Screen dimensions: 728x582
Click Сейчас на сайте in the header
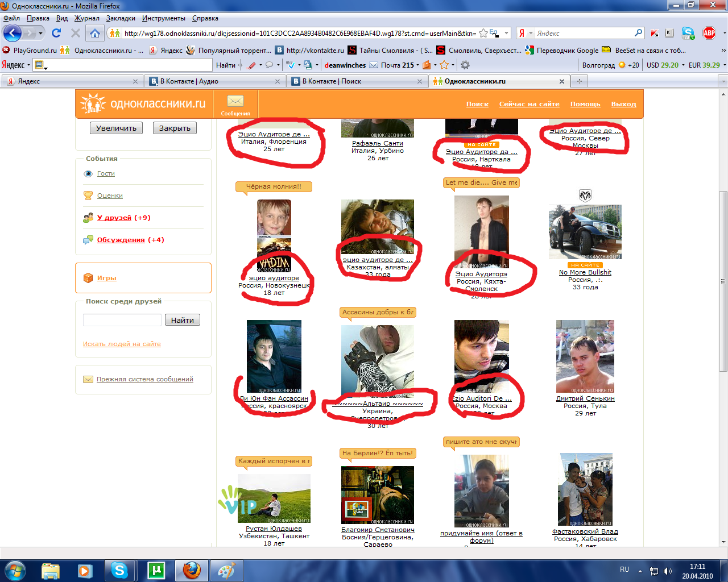coord(530,104)
